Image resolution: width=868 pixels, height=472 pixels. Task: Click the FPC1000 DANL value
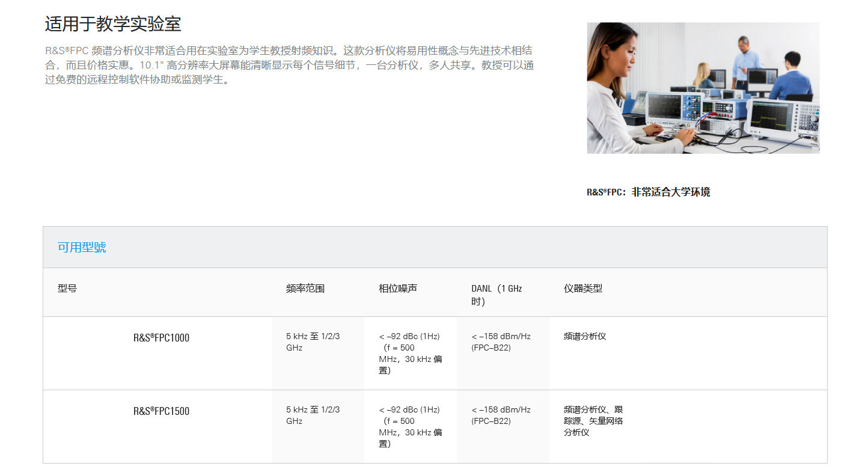501,342
